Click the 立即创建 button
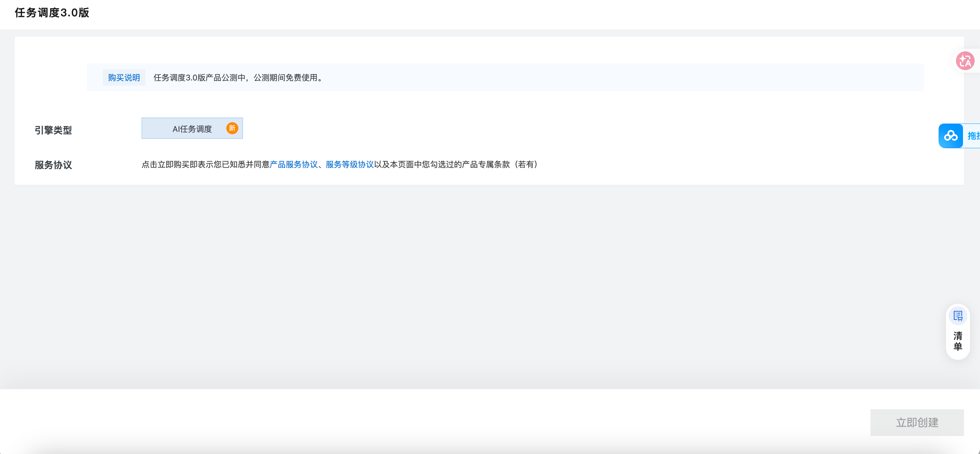 tap(917, 422)
